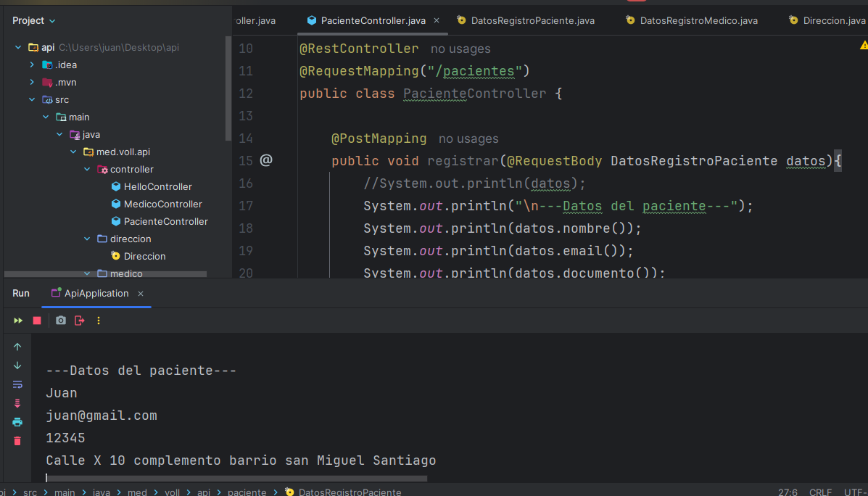868x496 pixels.
Task: Clear all console output with trash icon
Action: 17,441
